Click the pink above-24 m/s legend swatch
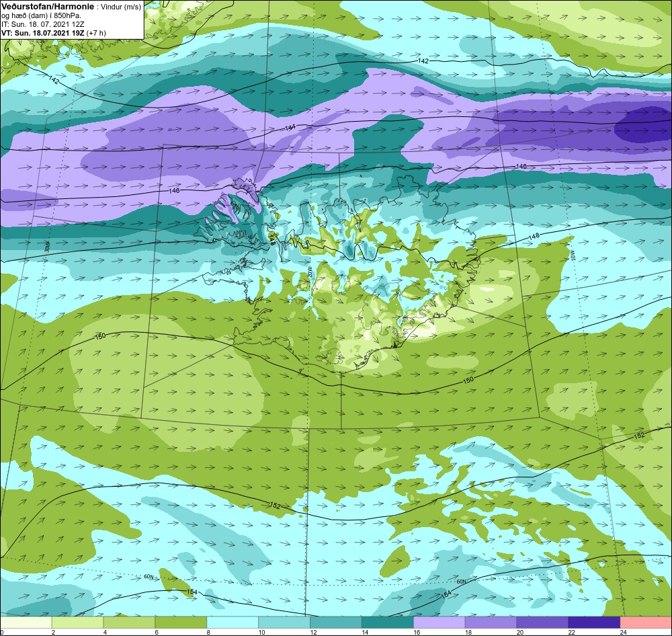672x636 pixels. point(646,622)
